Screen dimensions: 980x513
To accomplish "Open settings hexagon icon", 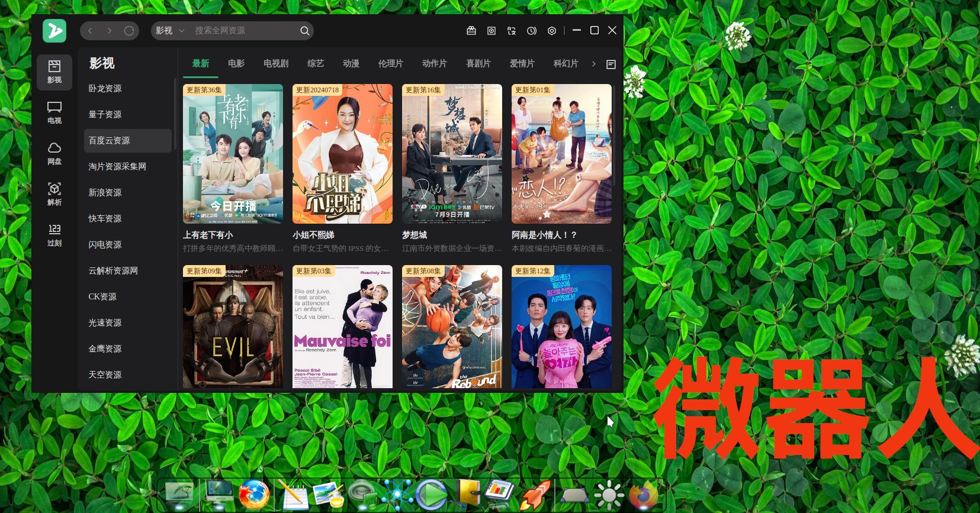I will (x=552, y=31).
